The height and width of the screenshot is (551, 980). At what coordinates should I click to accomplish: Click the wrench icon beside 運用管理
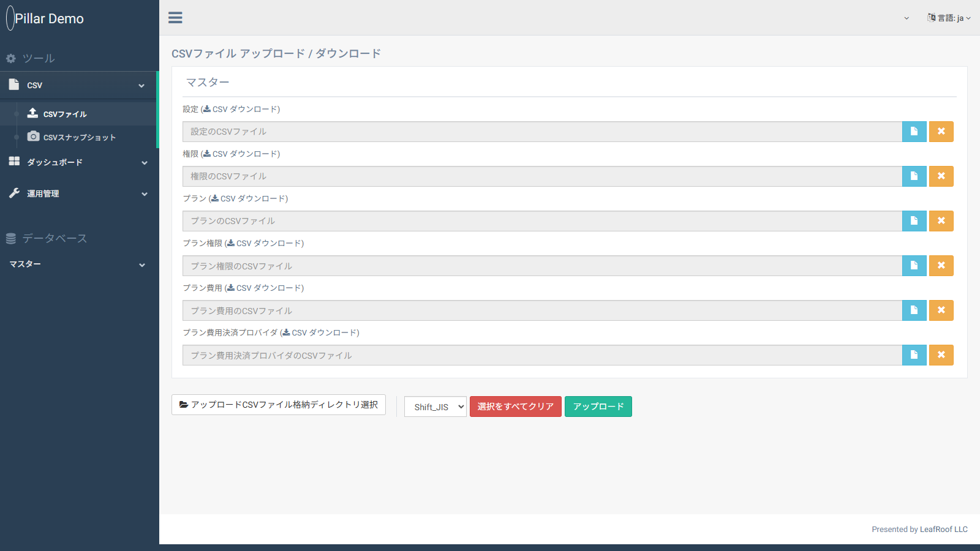pyautogui.click(x=14, y=193)
